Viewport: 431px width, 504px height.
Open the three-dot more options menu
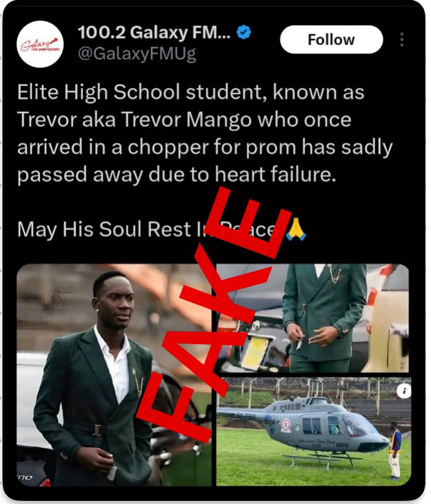[x=402, y=39]
